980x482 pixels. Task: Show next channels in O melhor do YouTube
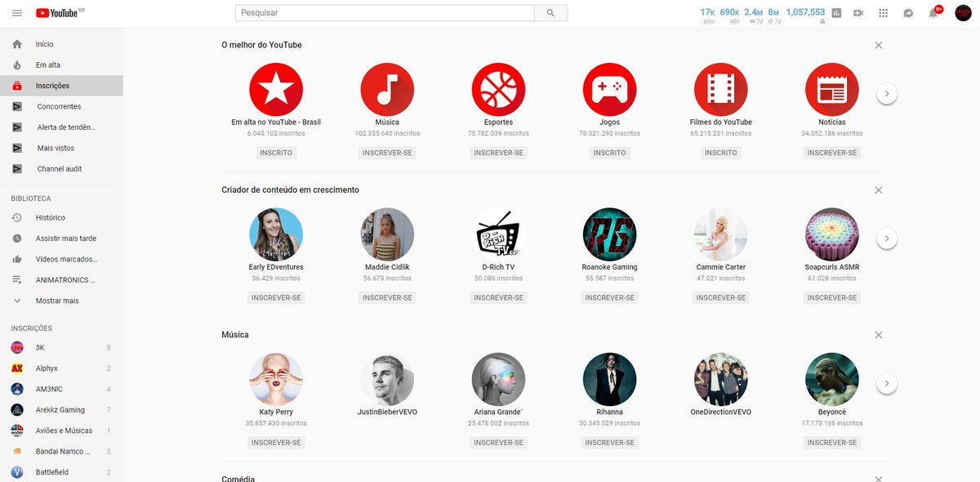click(x=887, y=94)
